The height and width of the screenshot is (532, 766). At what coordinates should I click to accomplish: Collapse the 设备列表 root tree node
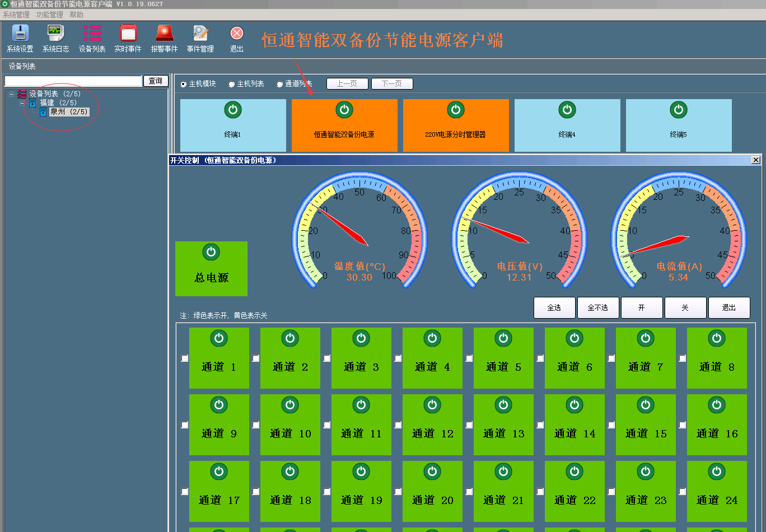click(11, 94)
